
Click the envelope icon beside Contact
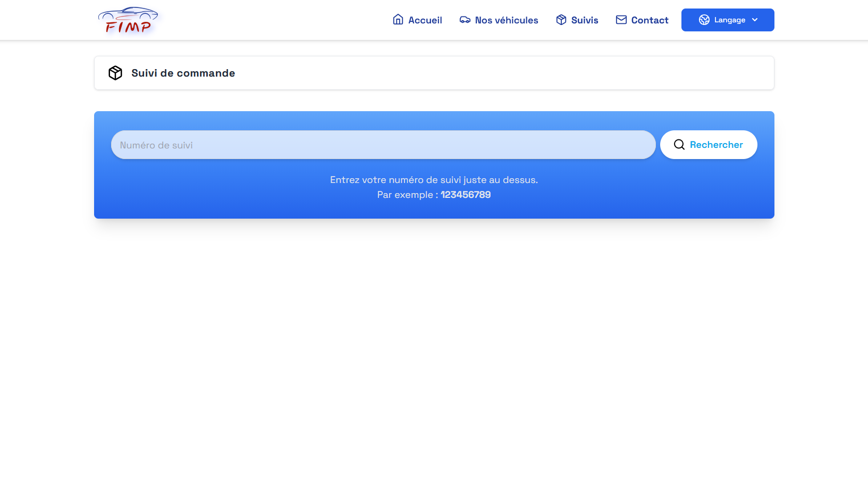[x=621, y=20]
